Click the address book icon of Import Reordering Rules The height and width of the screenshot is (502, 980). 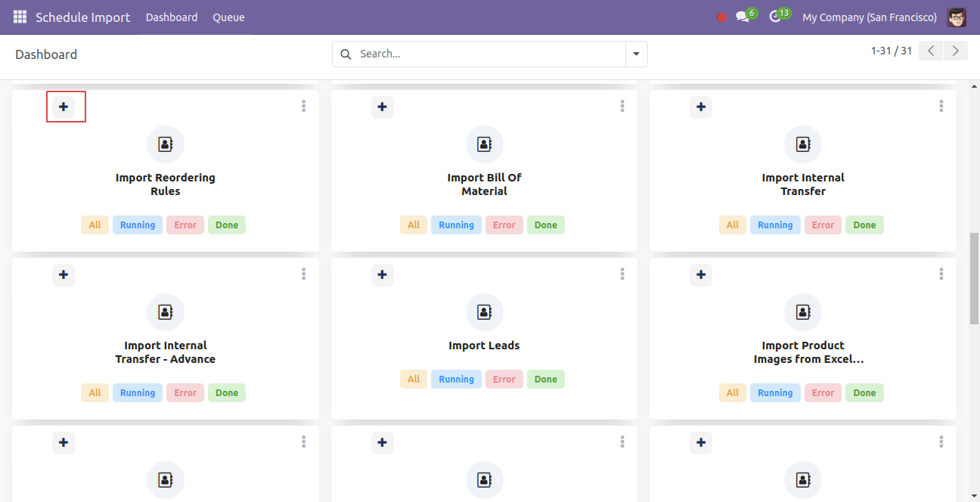(x=166, y=144)
